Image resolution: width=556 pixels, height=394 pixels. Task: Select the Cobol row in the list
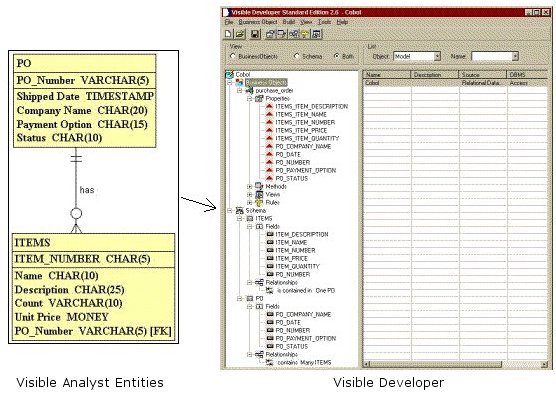(x=456, y=83)
